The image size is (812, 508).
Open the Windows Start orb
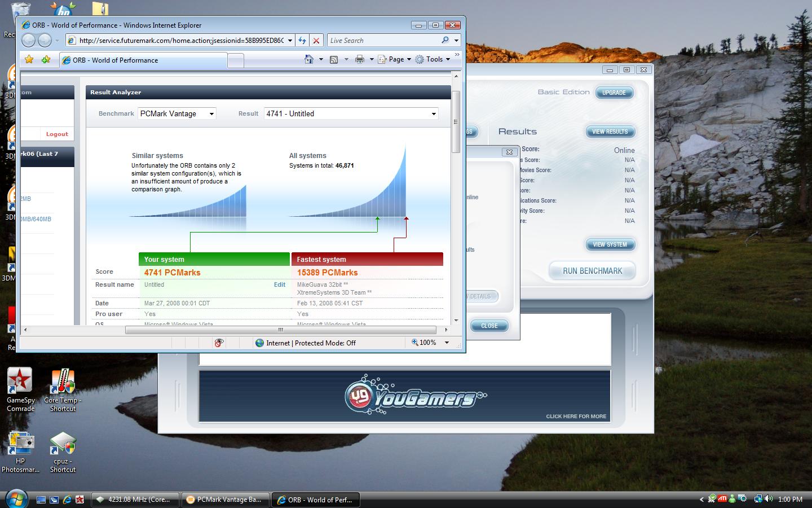pyautogui.click(x=16, y=499)
